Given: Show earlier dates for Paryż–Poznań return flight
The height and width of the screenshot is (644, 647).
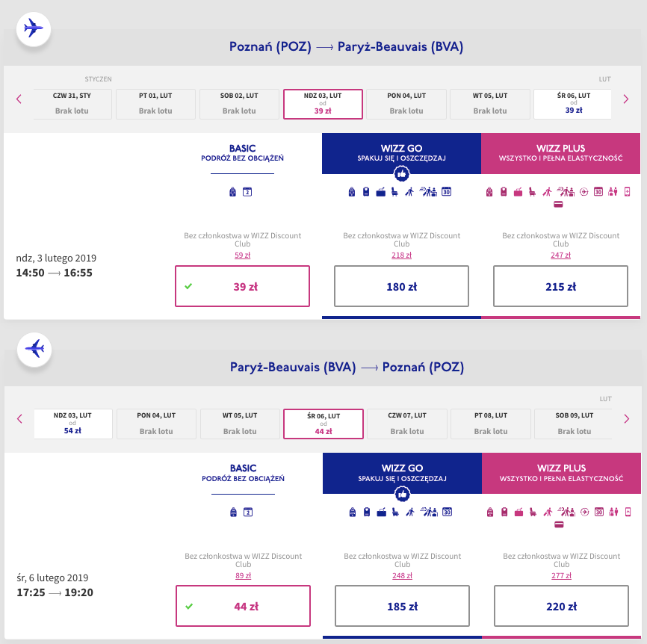Looking at the screenshot, I should coord(20,419).
